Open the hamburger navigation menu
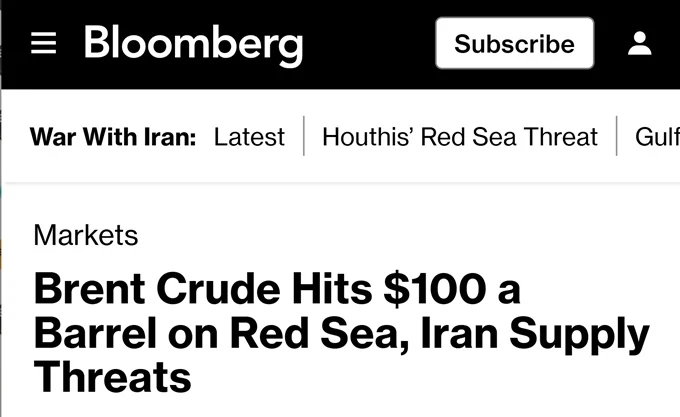 point(43,43)
